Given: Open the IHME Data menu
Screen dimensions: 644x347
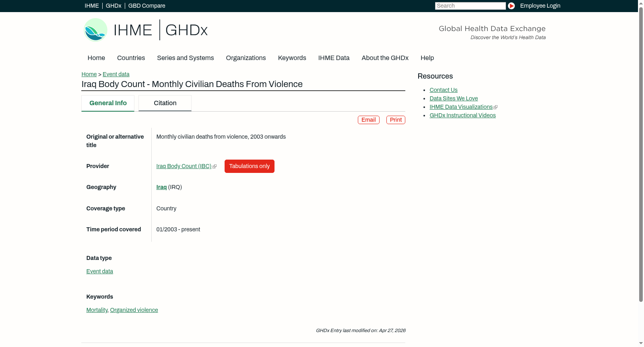Looking at the screenshot, I should pos(334,58).
